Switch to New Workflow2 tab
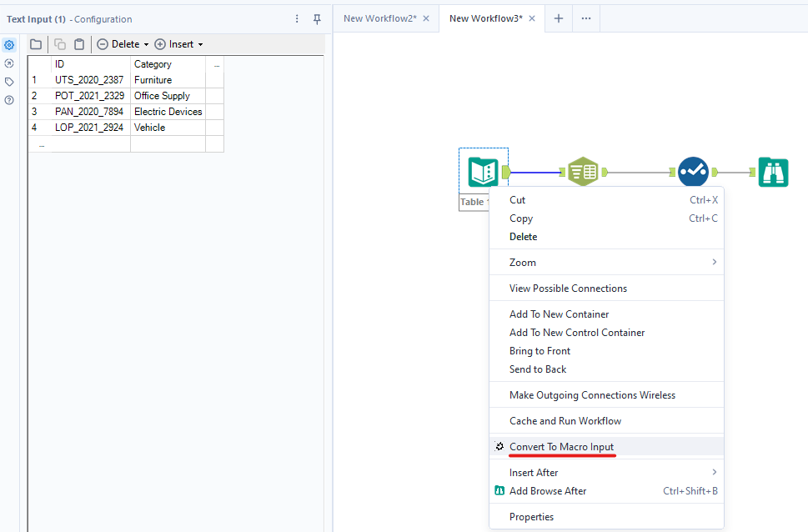 coord(379,18)
